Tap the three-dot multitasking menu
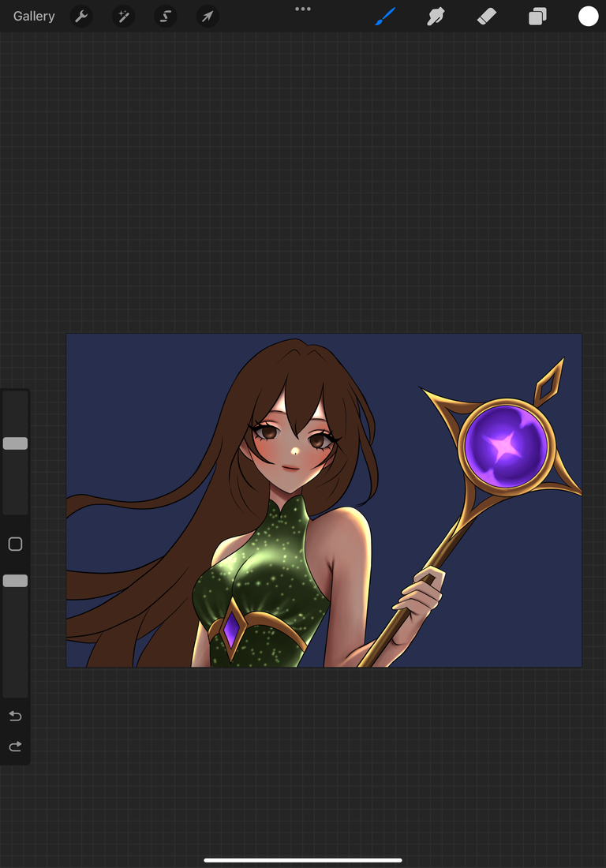This screenshot has height=868, width=606. coord(303,9)
